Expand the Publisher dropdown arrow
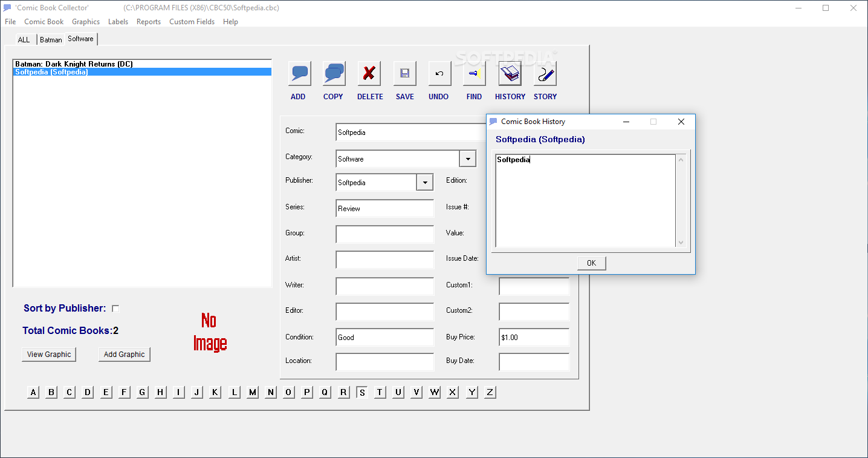This screenshot has height=458, width=868. [425, 182]
